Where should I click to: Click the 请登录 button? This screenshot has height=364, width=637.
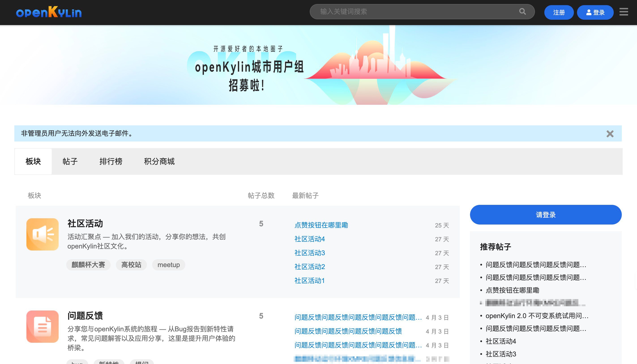point(546,214)
